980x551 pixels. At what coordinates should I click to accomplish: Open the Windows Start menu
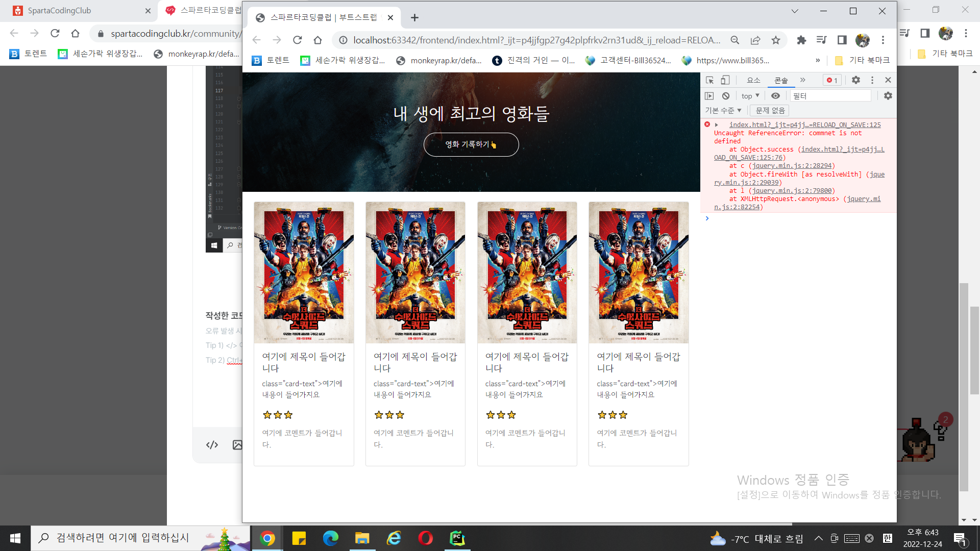(15, 538)
